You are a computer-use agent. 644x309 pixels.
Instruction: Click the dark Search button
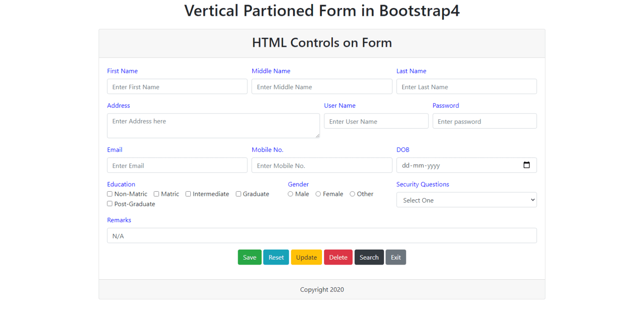[369, 257]
